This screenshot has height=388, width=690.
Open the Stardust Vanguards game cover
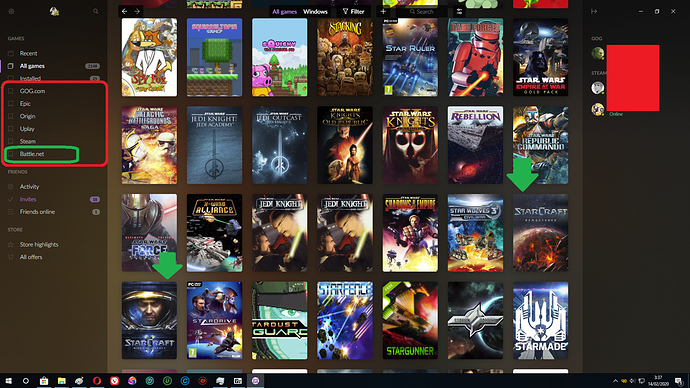point(279,321)
